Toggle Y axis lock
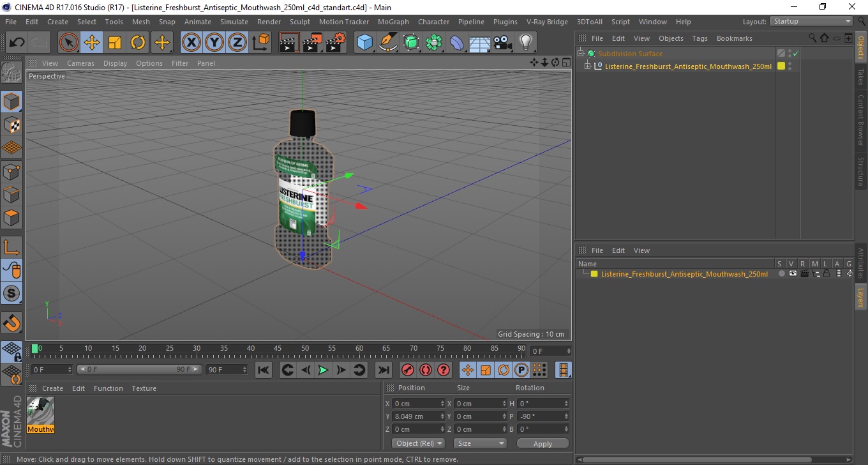Screen dimensions: 868x465 click(x=214, y=43)
